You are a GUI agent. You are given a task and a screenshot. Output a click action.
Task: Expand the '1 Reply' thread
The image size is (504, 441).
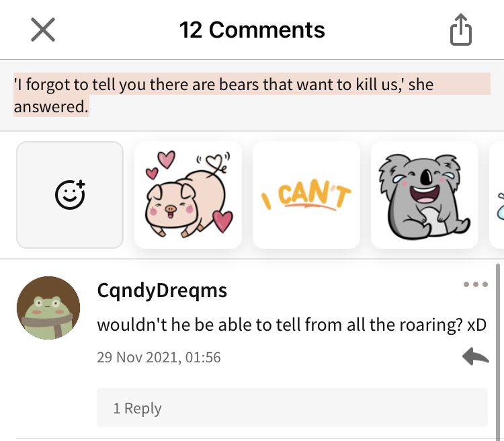click(292, 407)
